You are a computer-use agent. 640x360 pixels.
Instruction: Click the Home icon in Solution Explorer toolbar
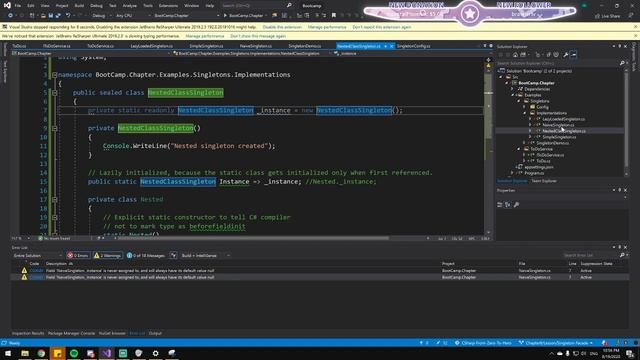[x=516, y=55]
